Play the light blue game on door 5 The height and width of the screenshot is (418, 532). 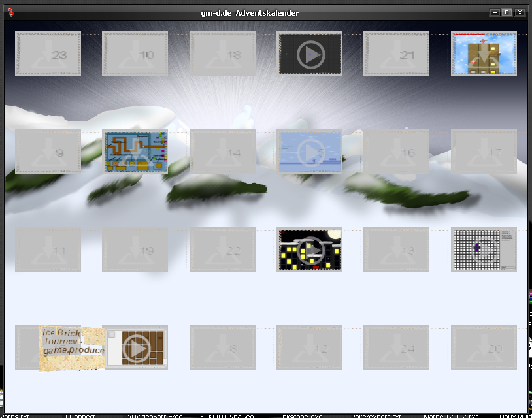[x=309, y=152]
